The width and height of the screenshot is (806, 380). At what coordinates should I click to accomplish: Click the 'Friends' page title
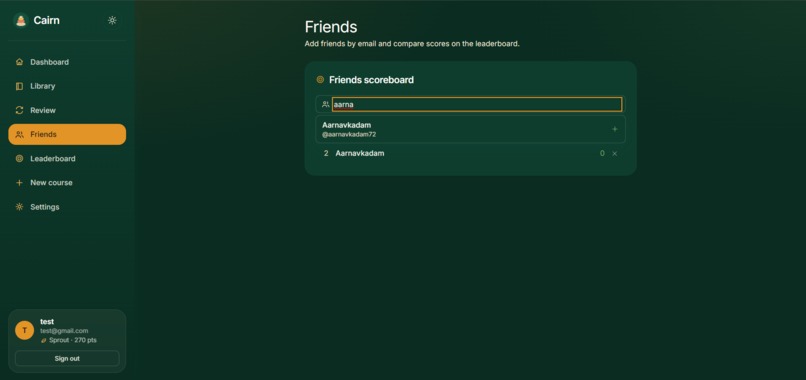(x=331, y=27)
